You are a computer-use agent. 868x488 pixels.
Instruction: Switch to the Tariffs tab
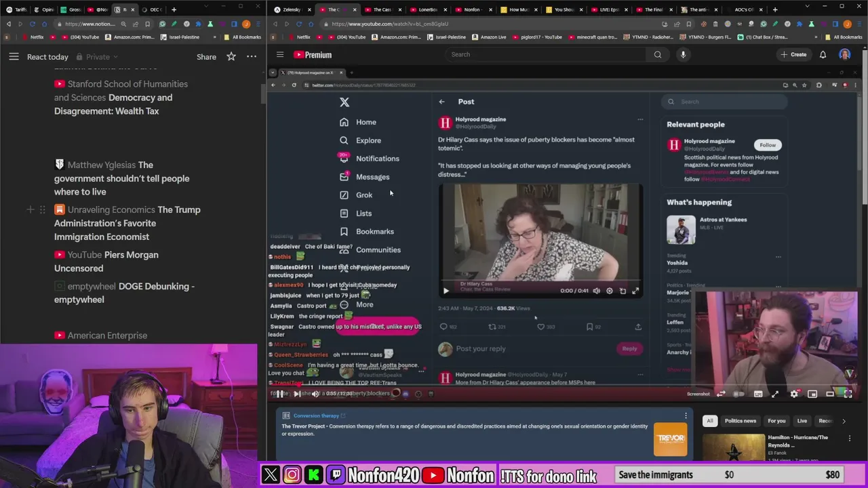17,9
